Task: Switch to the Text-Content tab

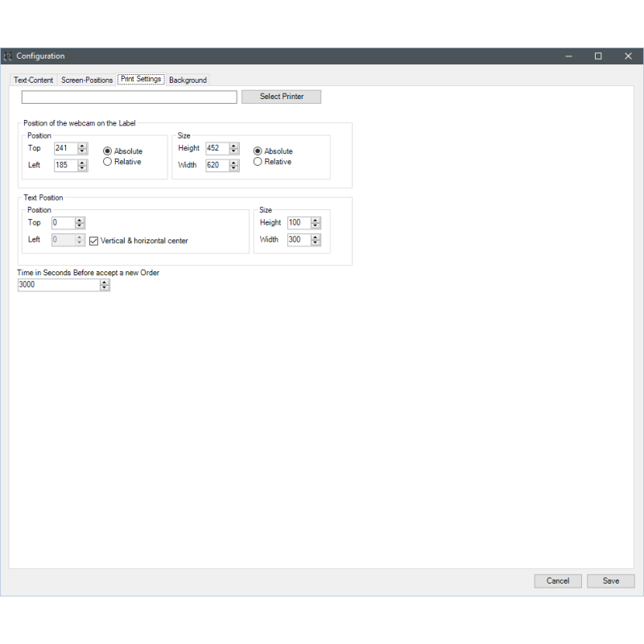Action: tap(34, 80)
